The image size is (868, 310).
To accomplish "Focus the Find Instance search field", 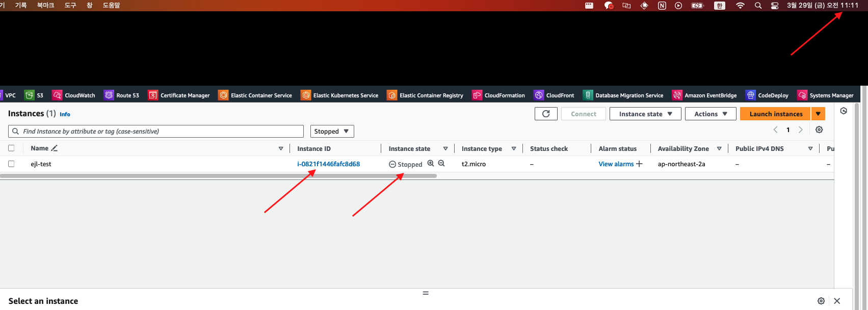I will click(161, 132).
